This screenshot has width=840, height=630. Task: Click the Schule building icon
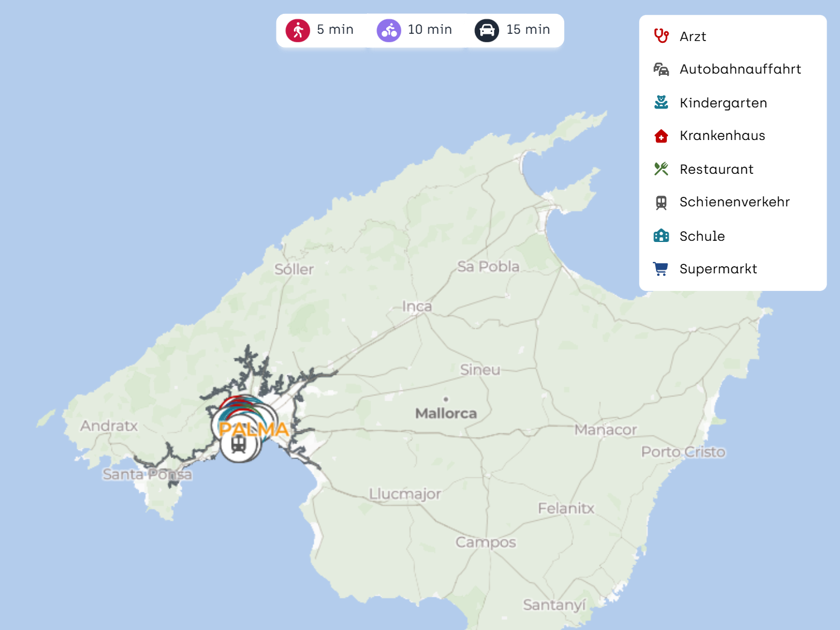tap(661, 236)
